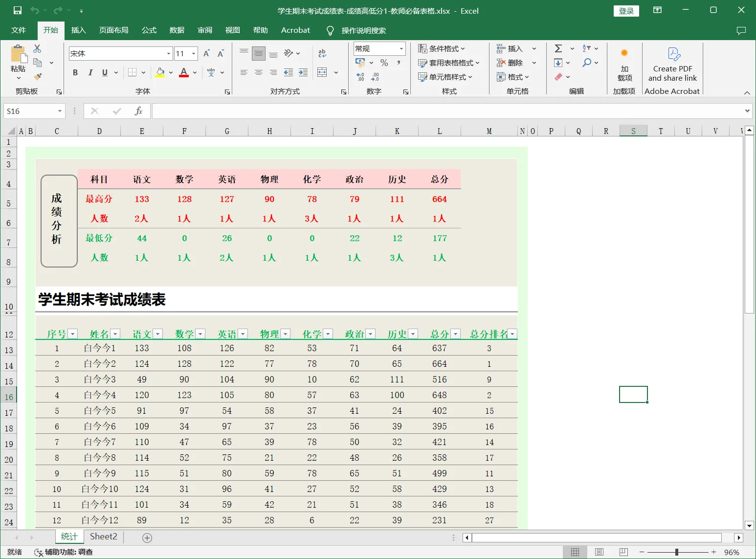Open filter dropdown for 语文 column
This screenshot has width=756, height=559.
pos(157,334)
